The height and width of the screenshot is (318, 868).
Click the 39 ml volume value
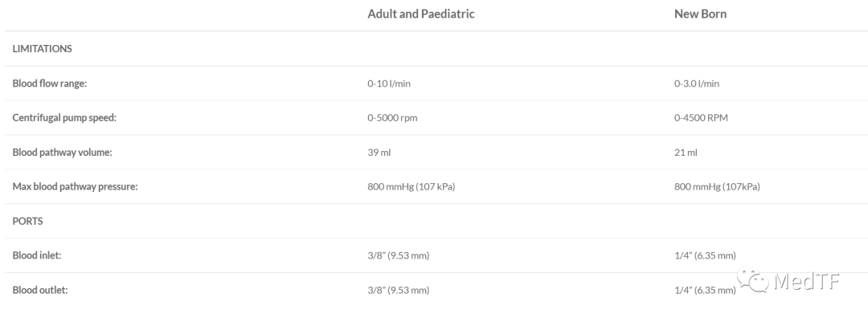[379, 152]
